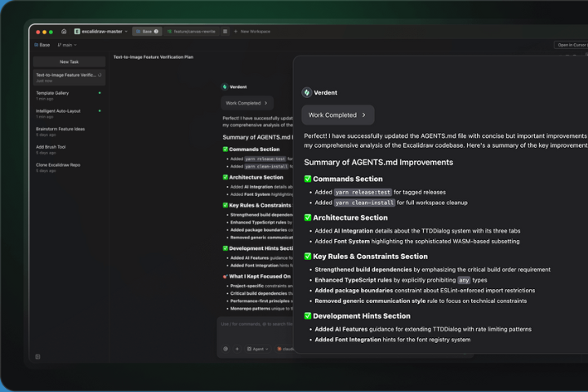Click the Text-to-Image Feature Verification Plan title

[154, 57]
